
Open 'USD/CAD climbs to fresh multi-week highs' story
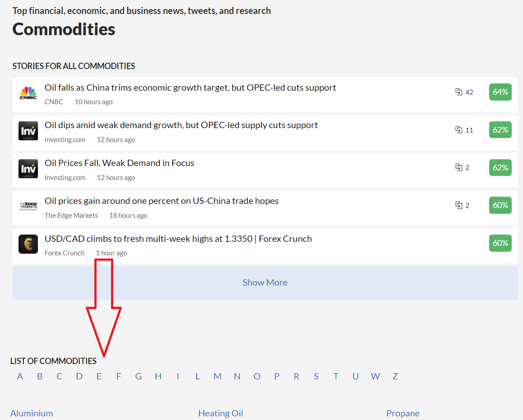[178, 239]
